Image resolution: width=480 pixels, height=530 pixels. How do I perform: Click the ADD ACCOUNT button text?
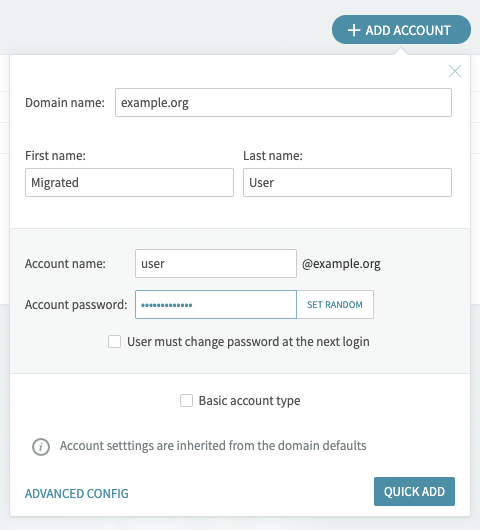[x=408, y=30]
